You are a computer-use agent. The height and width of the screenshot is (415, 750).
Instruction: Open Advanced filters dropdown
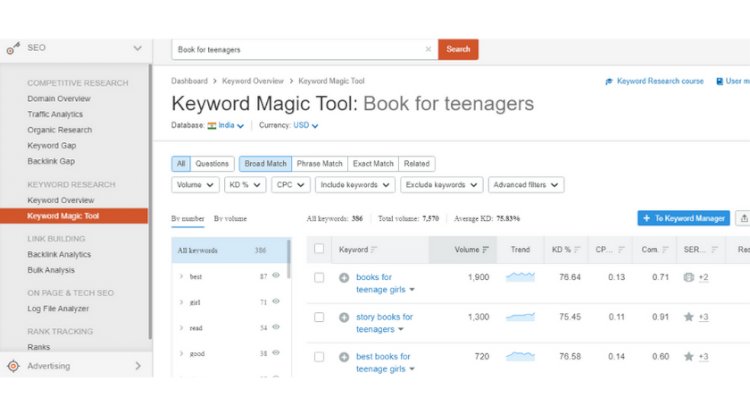click(526, 185)
